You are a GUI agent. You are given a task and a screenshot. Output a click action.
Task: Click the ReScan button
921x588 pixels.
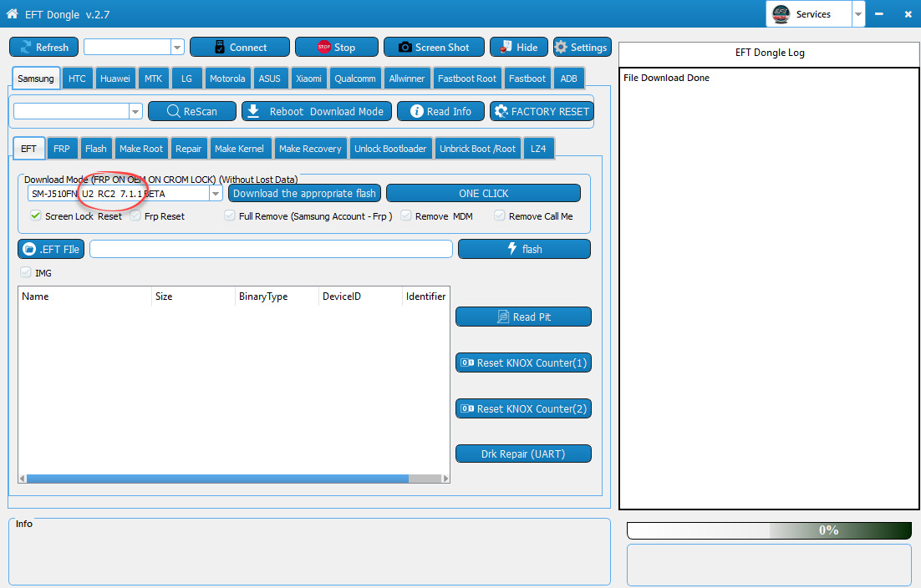[x=192, y=111]
